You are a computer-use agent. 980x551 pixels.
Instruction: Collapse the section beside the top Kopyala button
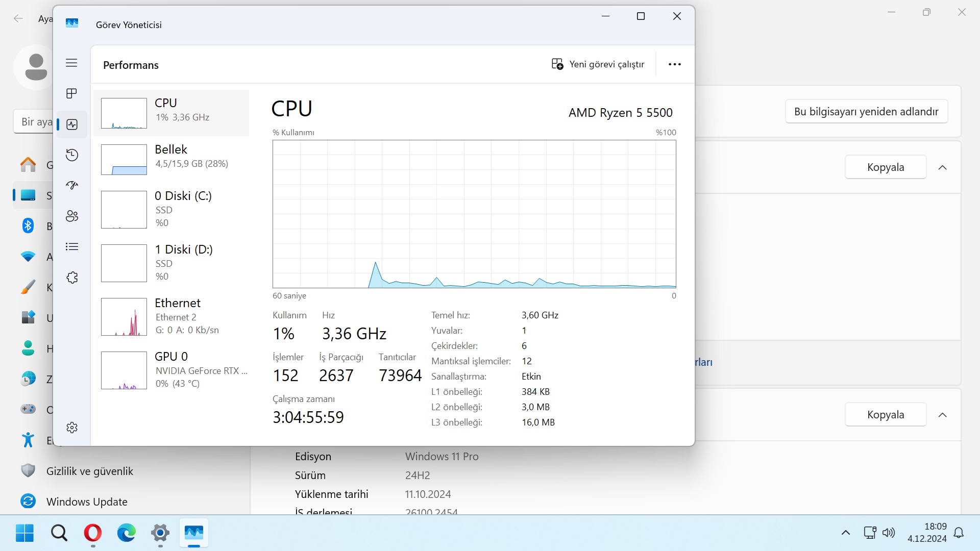tap(942, 167)
